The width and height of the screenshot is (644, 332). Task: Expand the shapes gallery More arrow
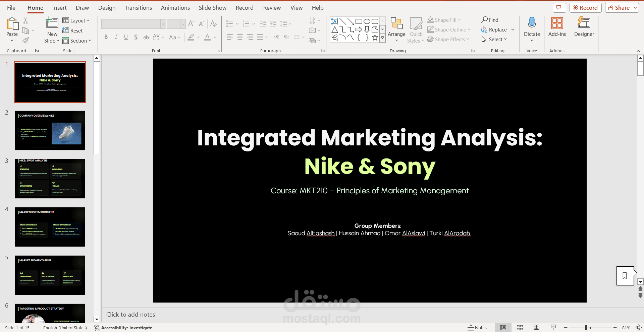pos(382,38)
